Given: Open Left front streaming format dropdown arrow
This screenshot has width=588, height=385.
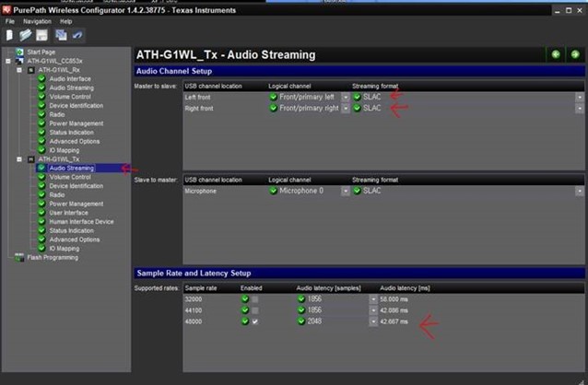Looking at the screenshot, I should tap(580, 97).
